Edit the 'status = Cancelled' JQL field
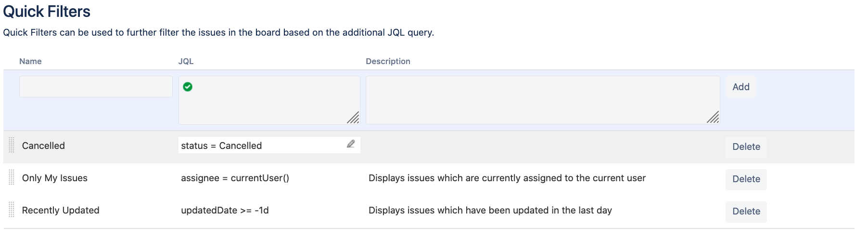The image size is (868, 240). tap(269, 145)
